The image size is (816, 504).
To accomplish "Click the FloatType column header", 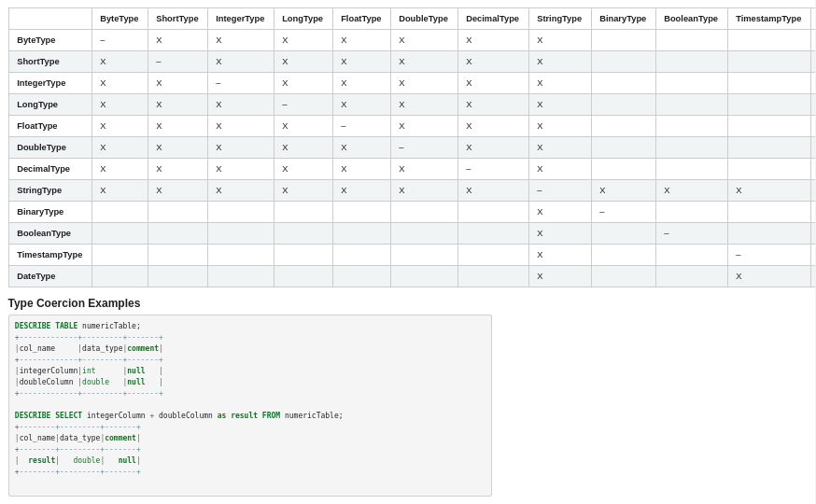I will point(360,19).
